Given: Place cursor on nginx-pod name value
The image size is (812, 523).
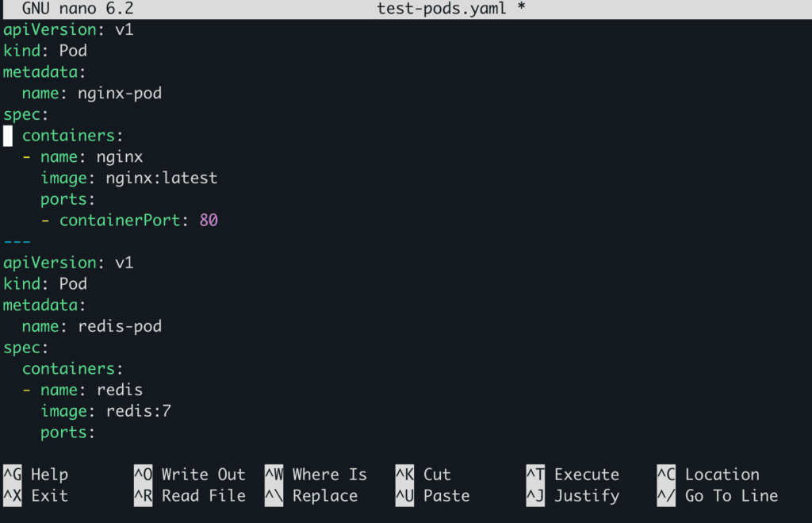Looking at the screenshot, I should pos(119,94).
